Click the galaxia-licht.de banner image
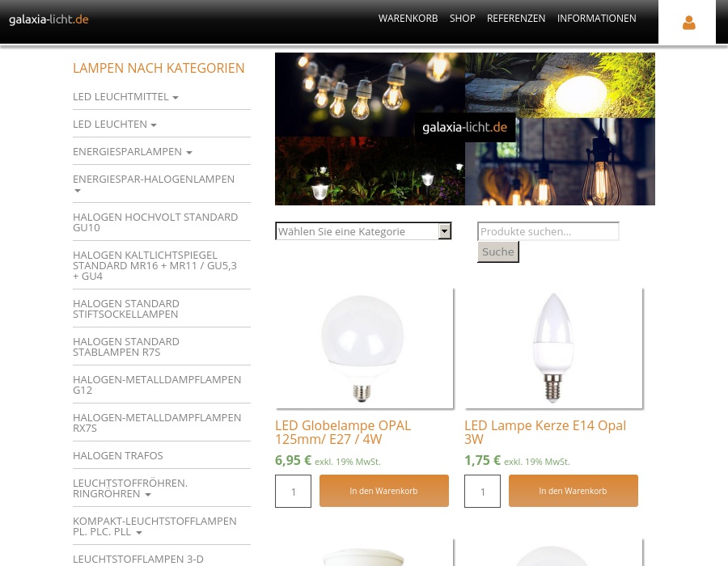 [464, 129]
